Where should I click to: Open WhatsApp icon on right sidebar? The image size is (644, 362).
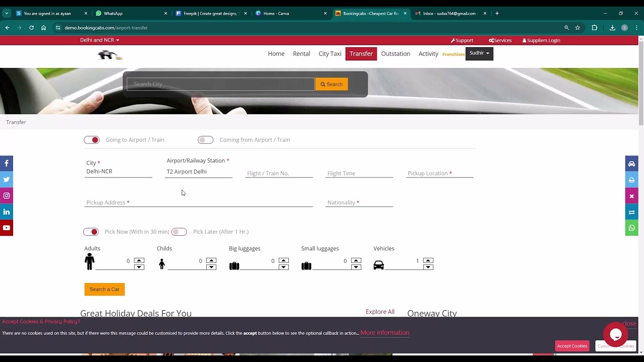[x=631, y=228]
